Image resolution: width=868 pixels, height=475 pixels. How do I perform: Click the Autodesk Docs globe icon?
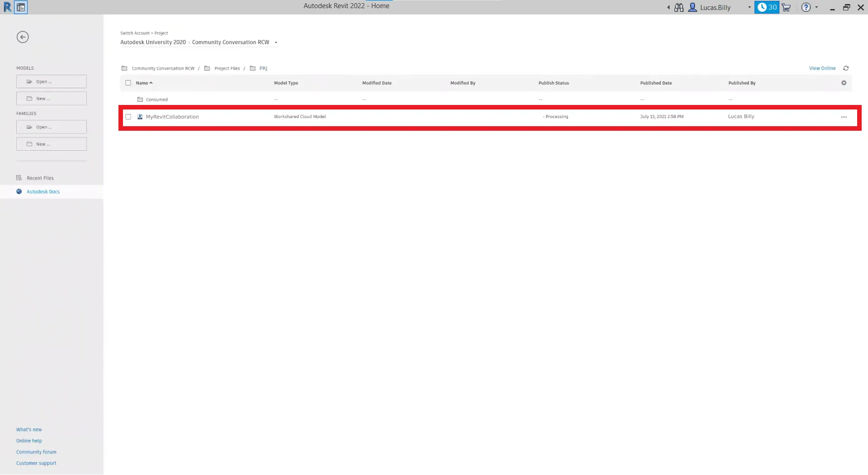pyautogui.click(x=19, y=191)
